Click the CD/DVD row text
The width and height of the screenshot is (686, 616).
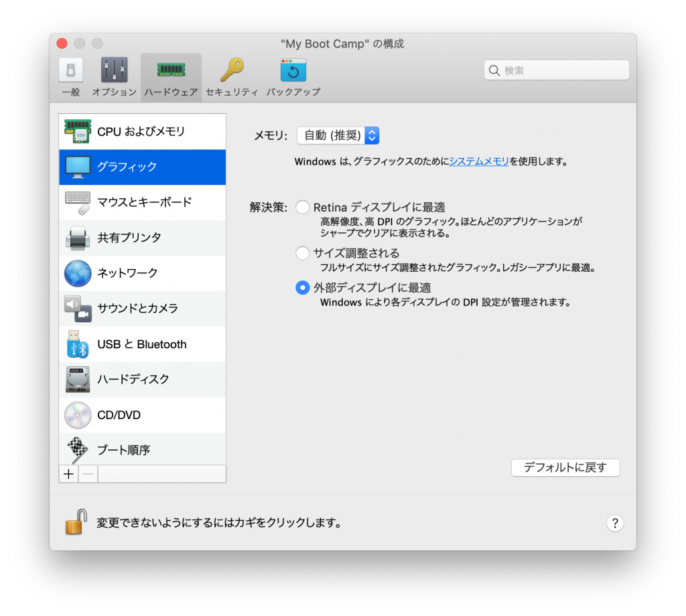point(119,415)
